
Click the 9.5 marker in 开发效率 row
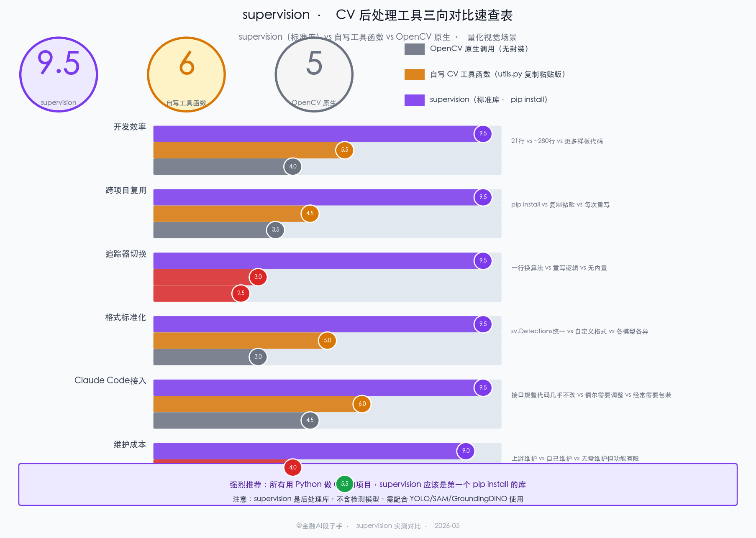pyautogui.click(x=483, y=134)
